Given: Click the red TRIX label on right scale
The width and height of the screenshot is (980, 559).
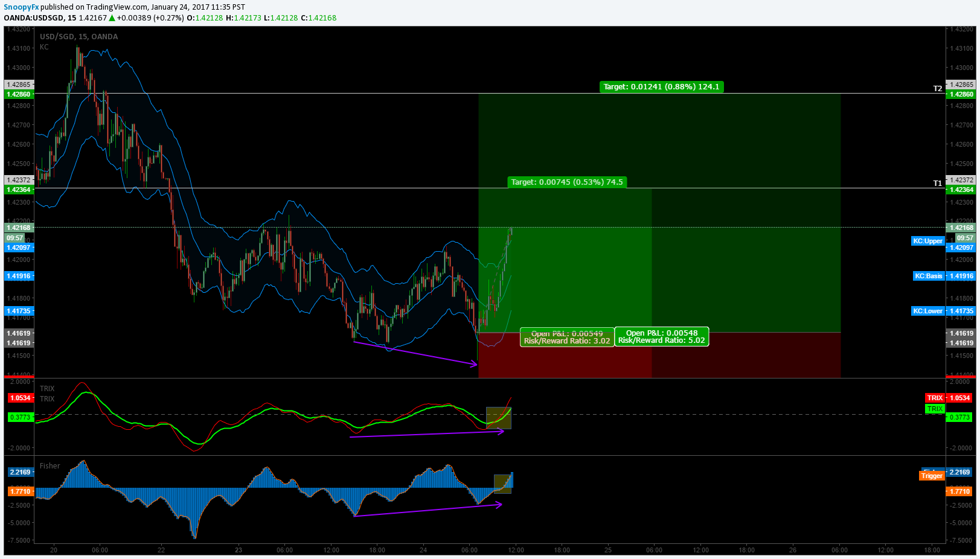Looking at the screenshot, I should click(x=935, y=398).
